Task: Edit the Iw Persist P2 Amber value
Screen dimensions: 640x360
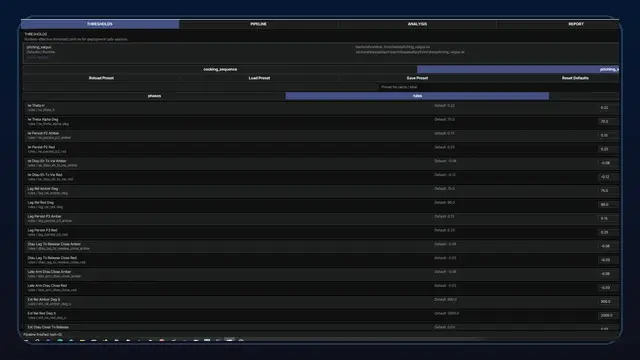Action: click(608, 136)
